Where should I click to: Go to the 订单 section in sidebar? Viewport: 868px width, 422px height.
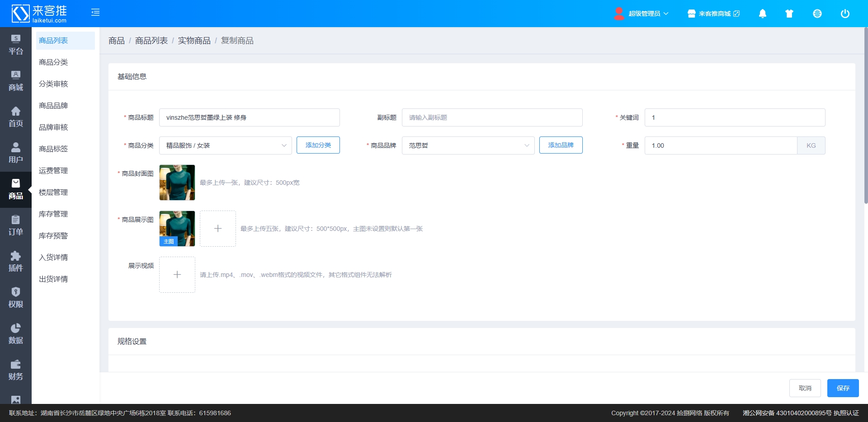pos(16,226)
